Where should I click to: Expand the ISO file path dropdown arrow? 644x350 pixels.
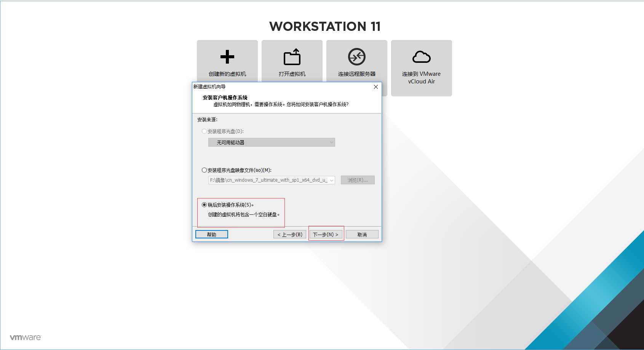point(332,180)
